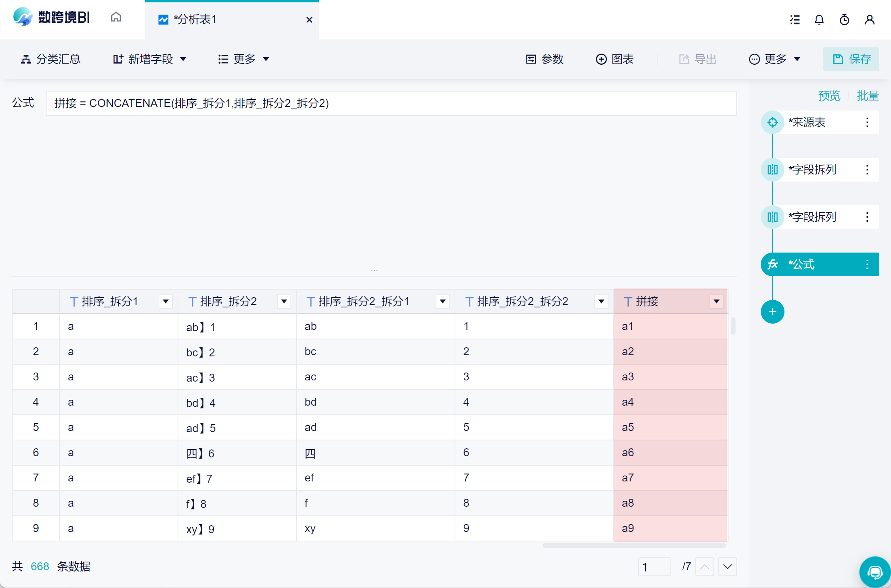Image resolution: width=891 pixels, height=588 pixels.
Task: Click the timer clock icon
Action: [x=844, y=20]
